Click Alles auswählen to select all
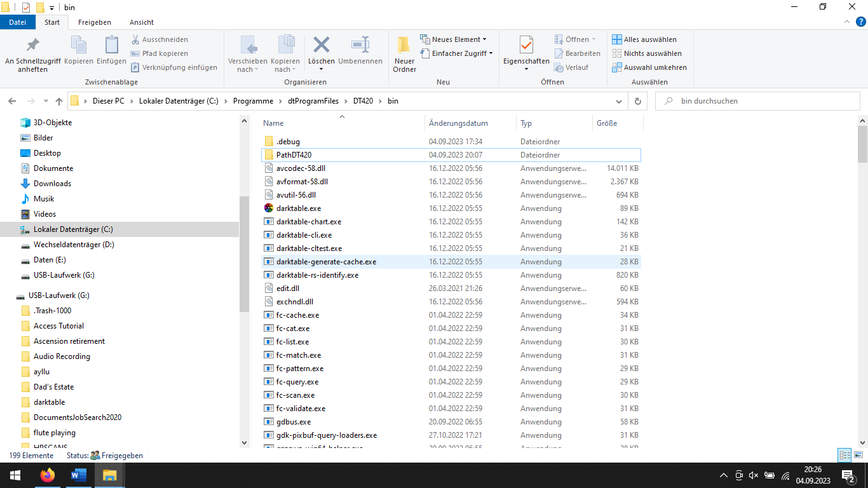 click(644, 39)
